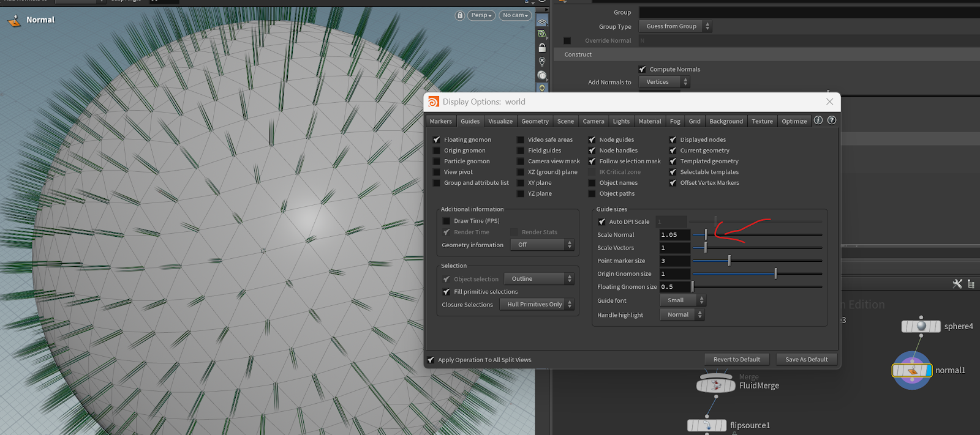Screen dimensions: 980x435
Task: Open Group Type dropdown
Action: 675,26
